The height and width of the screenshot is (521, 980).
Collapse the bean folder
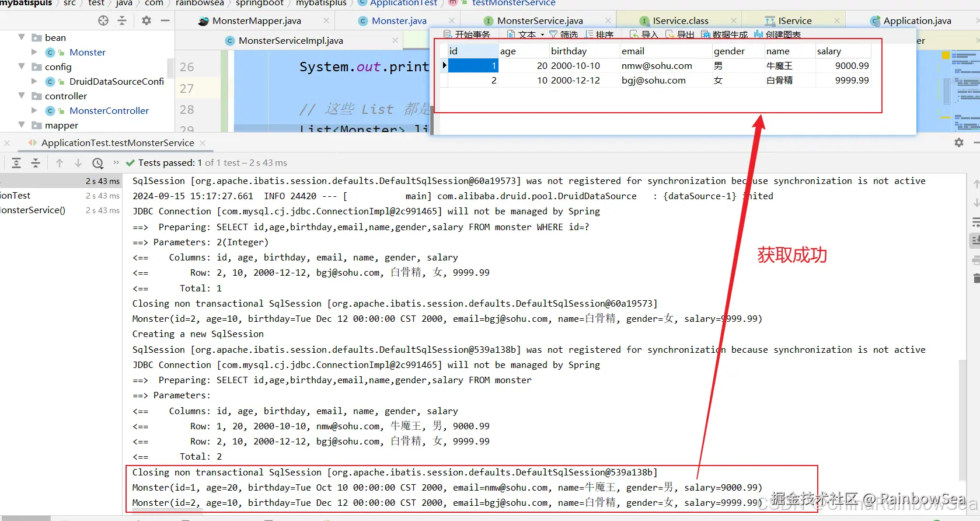click(22, 37)
